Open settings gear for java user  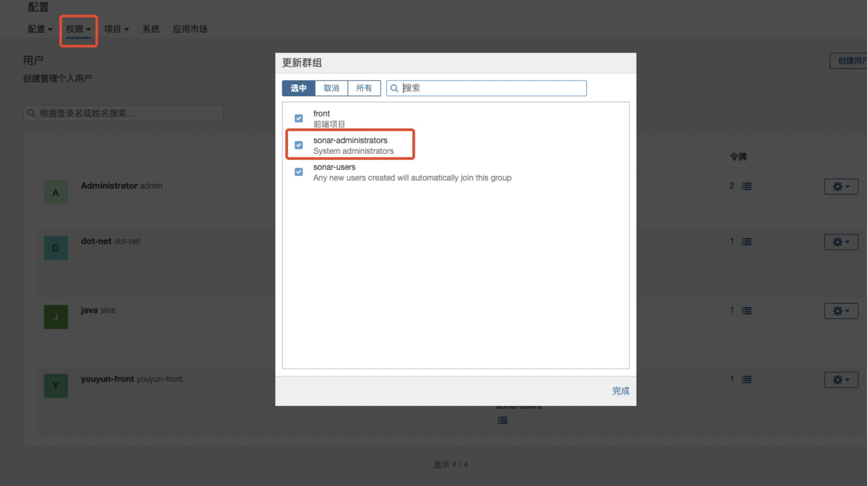[x=841, y=310]
